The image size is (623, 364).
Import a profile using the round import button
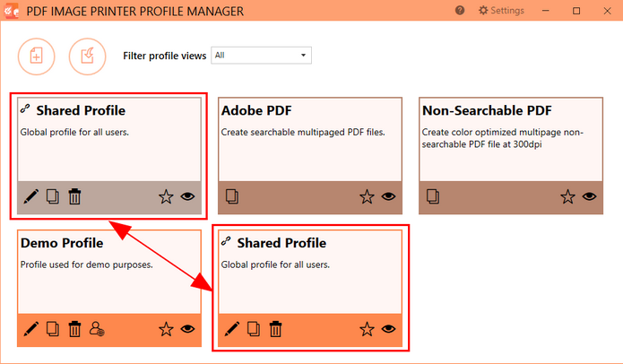pyautogui.click(x=88, y=56)
